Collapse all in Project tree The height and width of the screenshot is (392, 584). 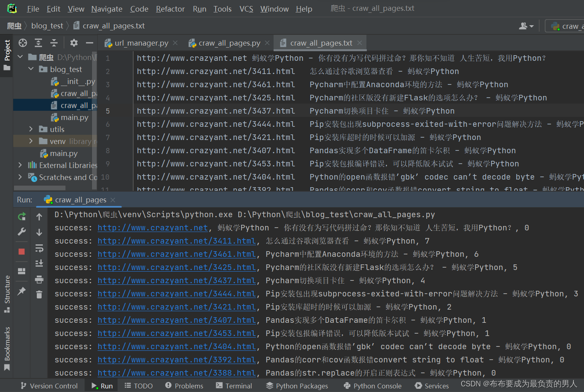tap(54, 43)
